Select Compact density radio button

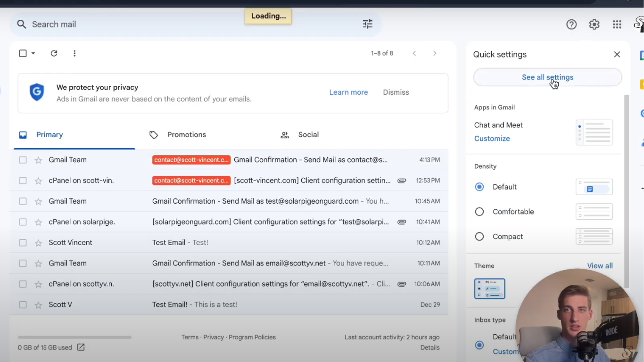(479, 237)
